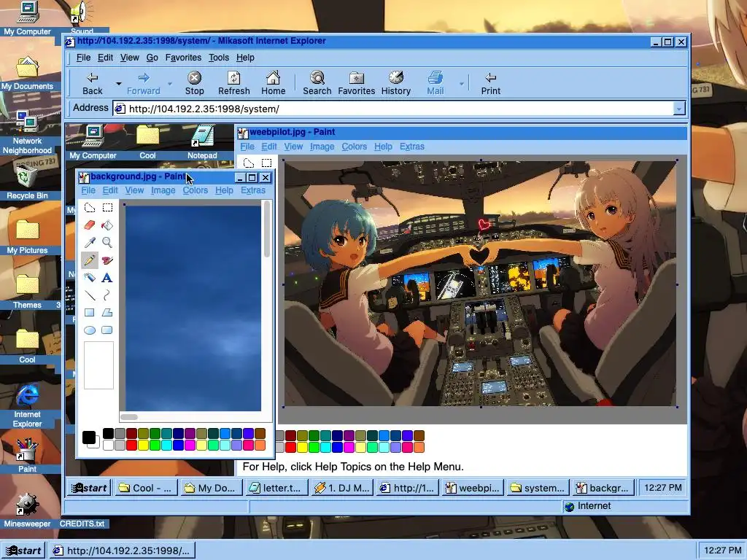Select the Polygon shape tool
Viewport: 747px width, 560px height.
[108, 313]
